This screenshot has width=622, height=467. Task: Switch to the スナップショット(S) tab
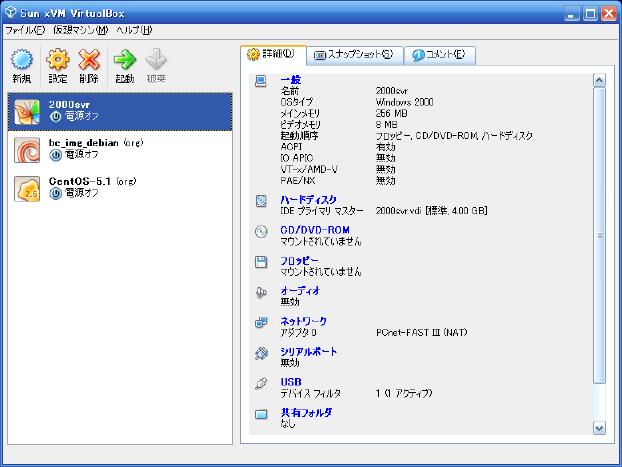pos(355,55)
